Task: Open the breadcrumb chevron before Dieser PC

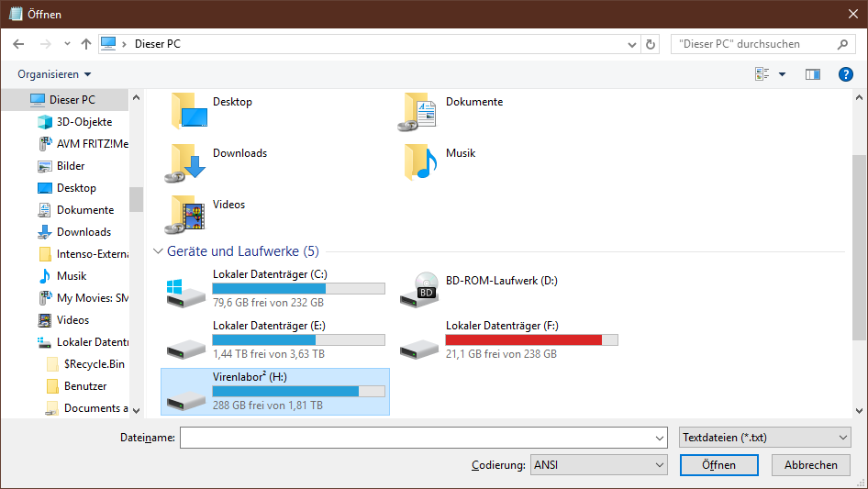Action: tap(124, 44)
